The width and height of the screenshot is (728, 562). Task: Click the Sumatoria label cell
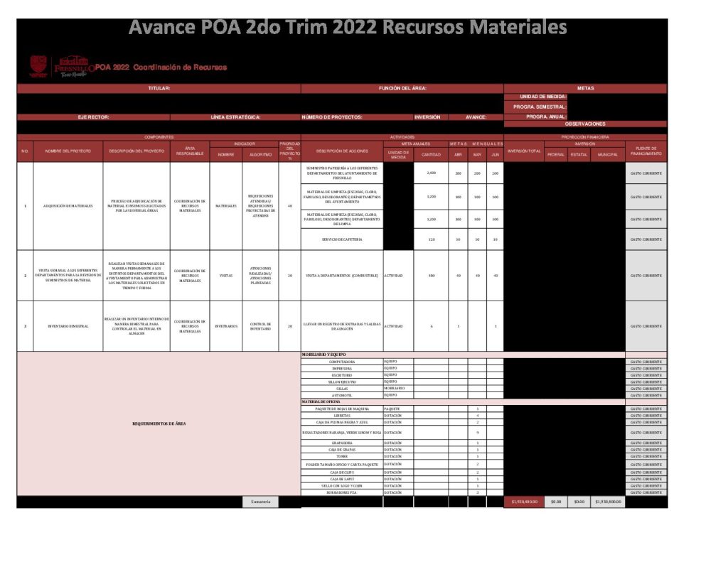pos(260,502)
